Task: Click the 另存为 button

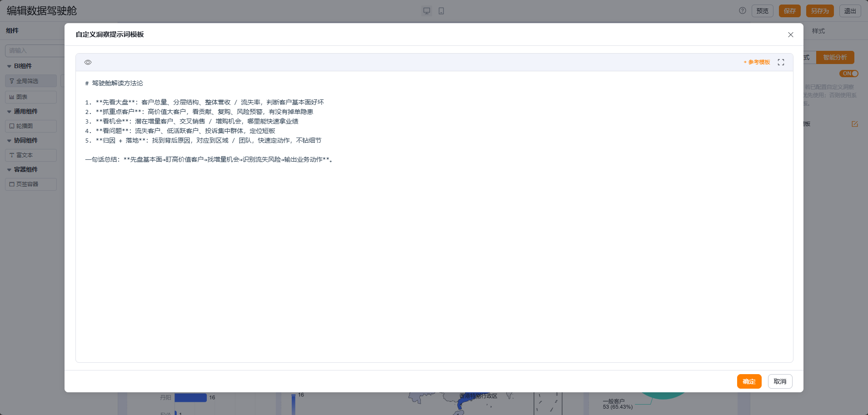Action: coord(820,11)
